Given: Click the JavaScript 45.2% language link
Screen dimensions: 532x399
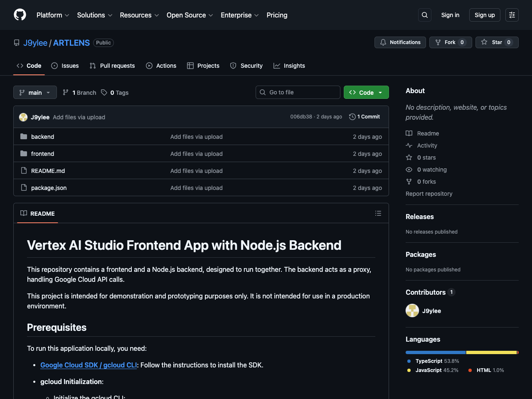Looking at the screenshot, I should pos(433,370).
